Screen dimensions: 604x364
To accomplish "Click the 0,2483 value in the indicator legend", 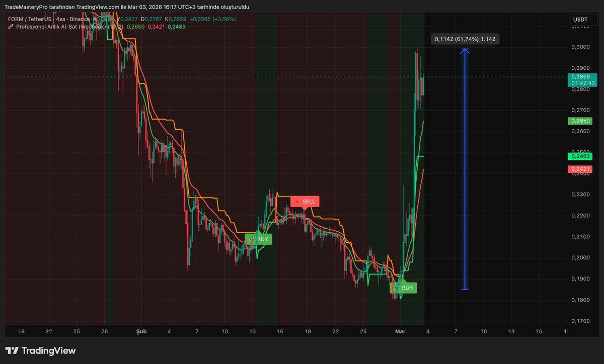I will pos(177,26).
